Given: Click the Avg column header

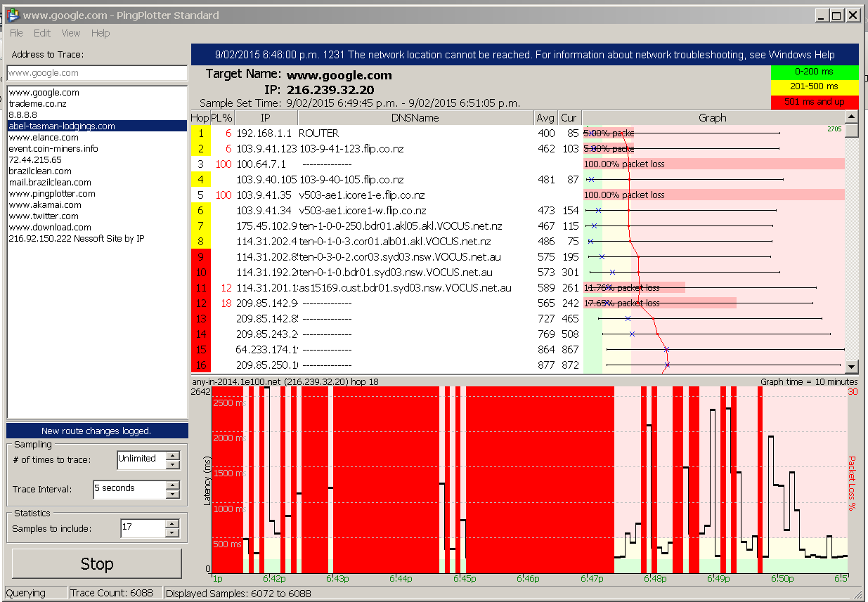Looking at the screenshot, I should pos(545,118).
